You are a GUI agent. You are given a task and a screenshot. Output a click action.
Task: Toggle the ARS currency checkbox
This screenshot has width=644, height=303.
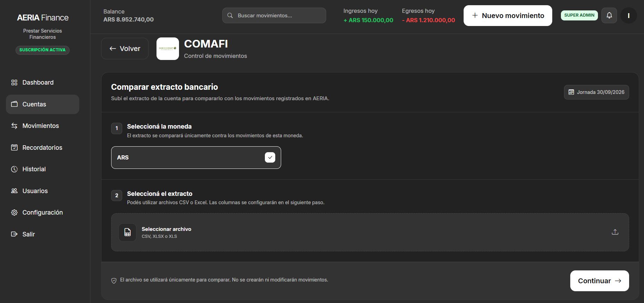tap(270, 157)
